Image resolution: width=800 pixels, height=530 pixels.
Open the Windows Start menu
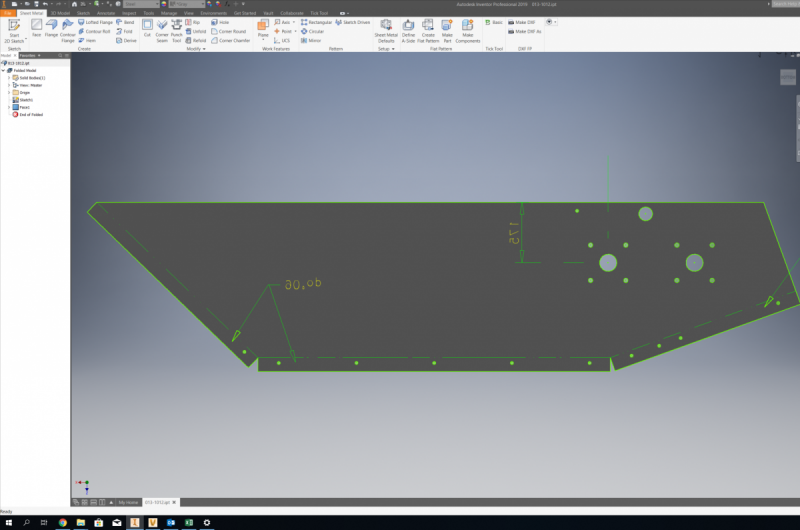tap(9, 522)
